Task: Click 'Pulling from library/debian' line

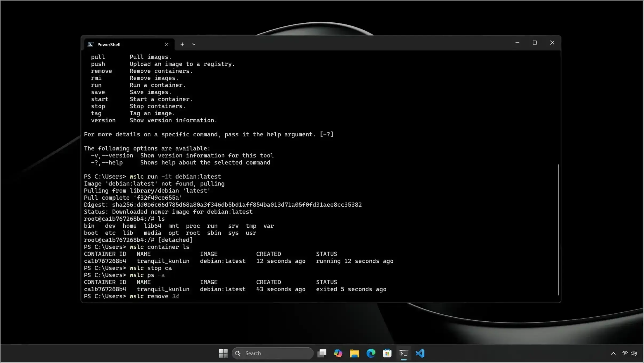Action: pos(147,191)
